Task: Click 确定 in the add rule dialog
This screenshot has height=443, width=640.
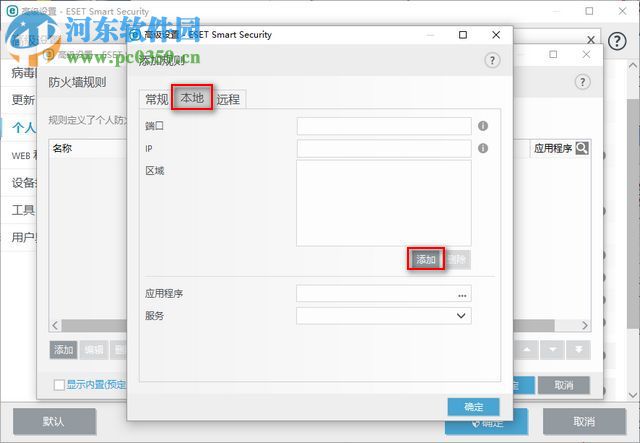Action: tap(473, 407)
